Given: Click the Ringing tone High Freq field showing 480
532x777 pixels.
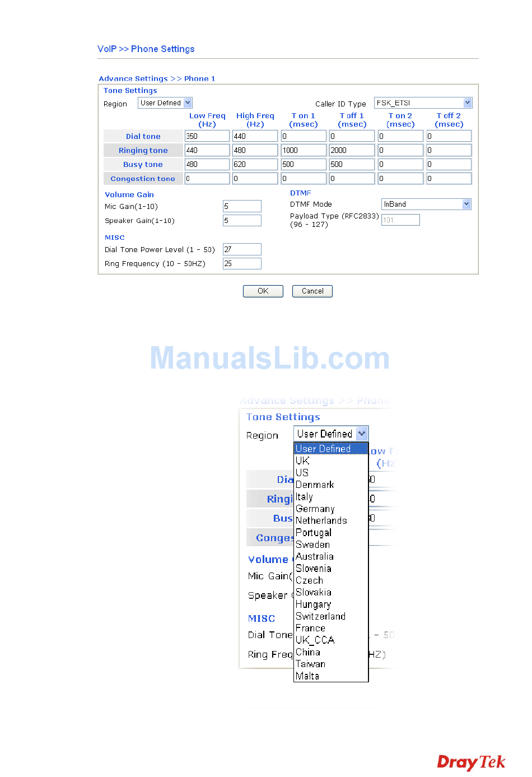Looking at the screenshot, I should pos(255,150).
